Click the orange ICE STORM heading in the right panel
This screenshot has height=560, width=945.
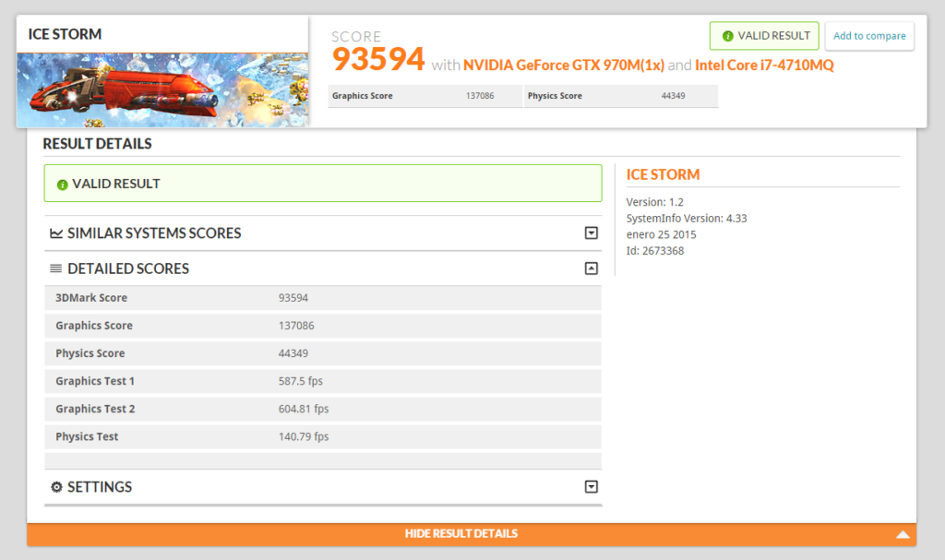pyautogui.click(x=663, y=174)
